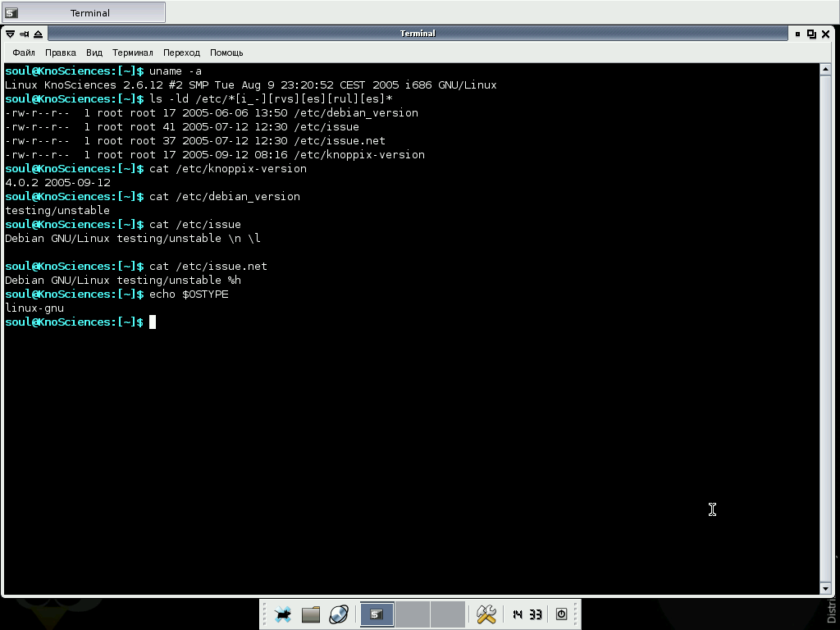Shade the Terminal window with roll-up button
Screen dimensions: 840x630
coord(38,34)
